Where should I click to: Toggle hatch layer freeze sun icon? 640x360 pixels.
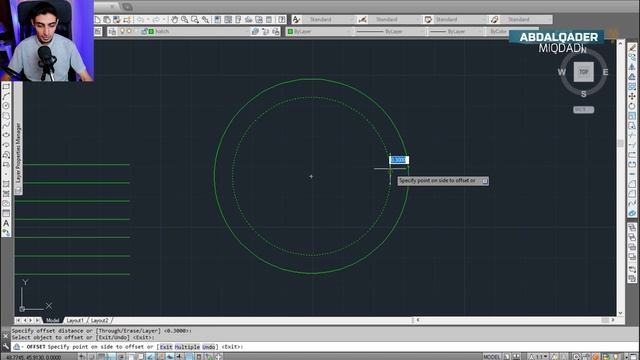click(129, 31)
